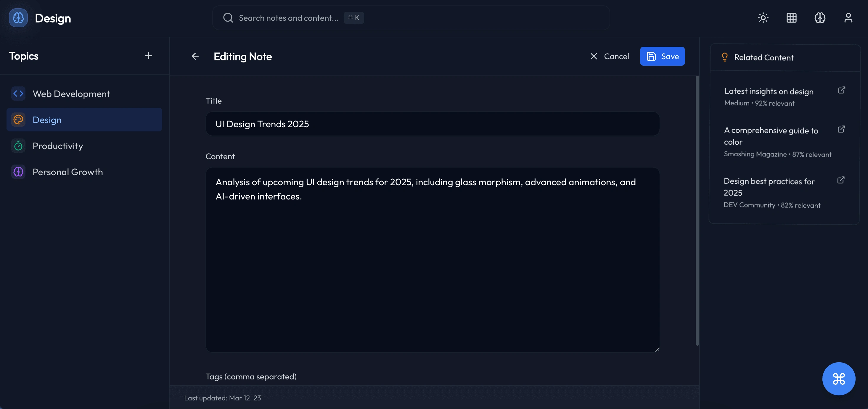
Task: Click the brain icon in header
Action: pos(819,18)
